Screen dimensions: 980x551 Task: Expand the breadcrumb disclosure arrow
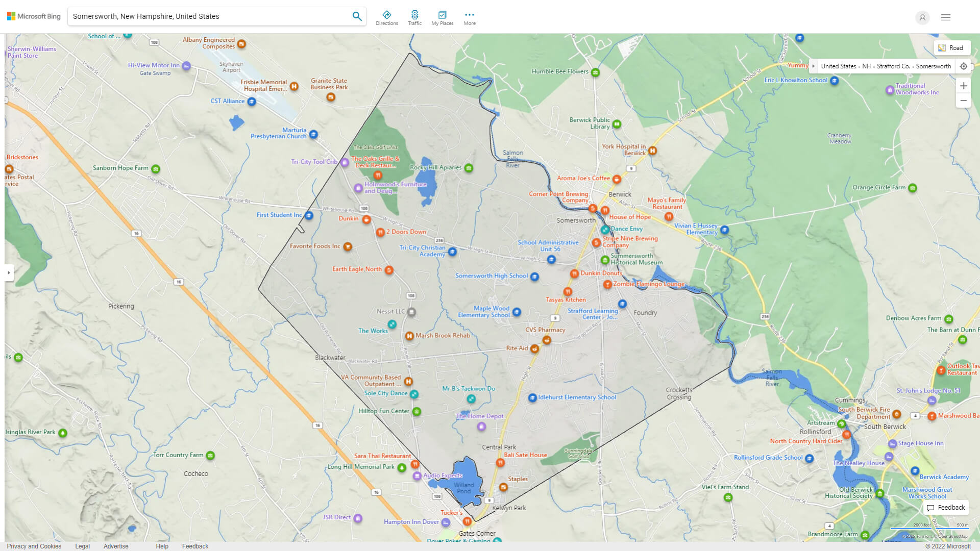coord(813,66)
